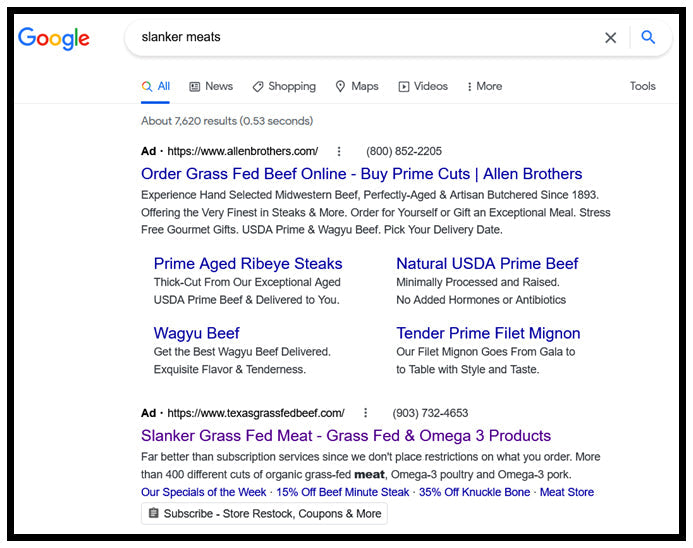Viewport: 693px width, 548px height.
Task: Open 15% Off Beef Minute Steak link
Action: coord(343,492)
